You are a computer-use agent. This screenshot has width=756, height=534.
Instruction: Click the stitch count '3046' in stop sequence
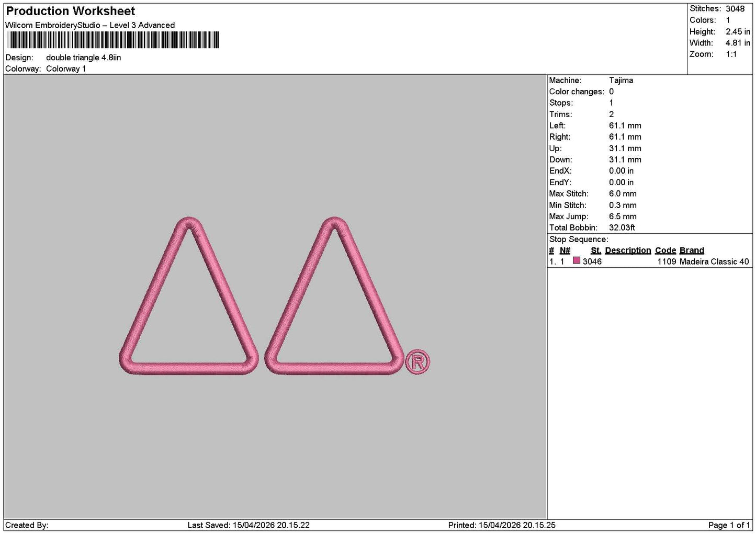592,262
